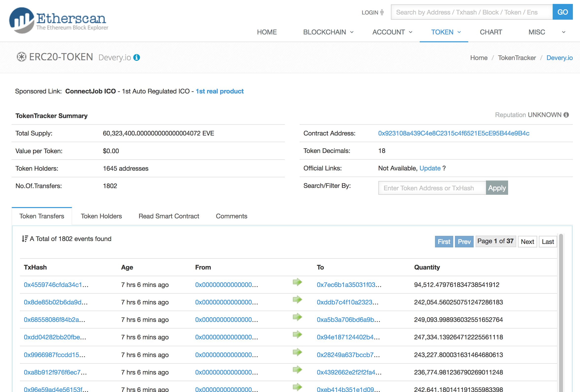This screenshot has width=580, height=392.
Task: Click the green arrow in third transfer row
Action: (297, 317)
